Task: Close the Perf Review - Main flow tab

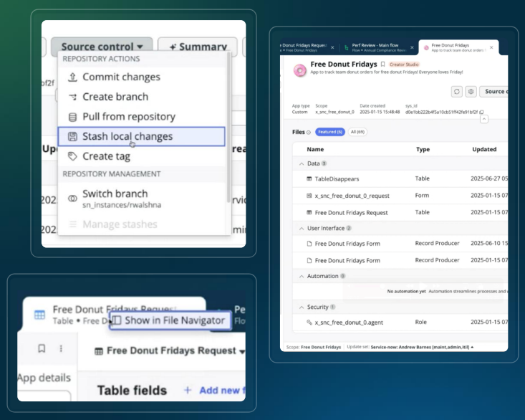Action: pyautogui.click(x=411, y=47)
